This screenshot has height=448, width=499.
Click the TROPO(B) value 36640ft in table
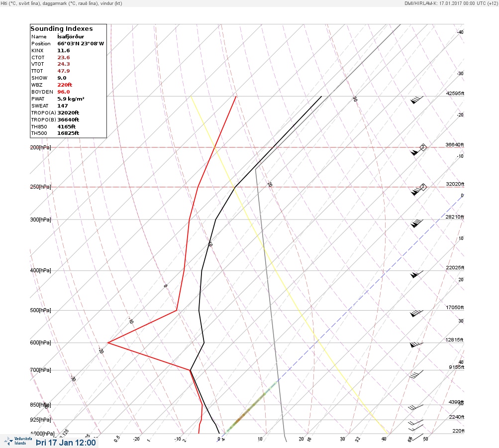point(68,120)
